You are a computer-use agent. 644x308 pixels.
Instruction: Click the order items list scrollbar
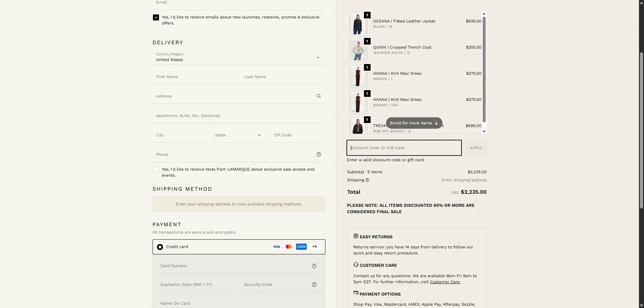point(484,69)
